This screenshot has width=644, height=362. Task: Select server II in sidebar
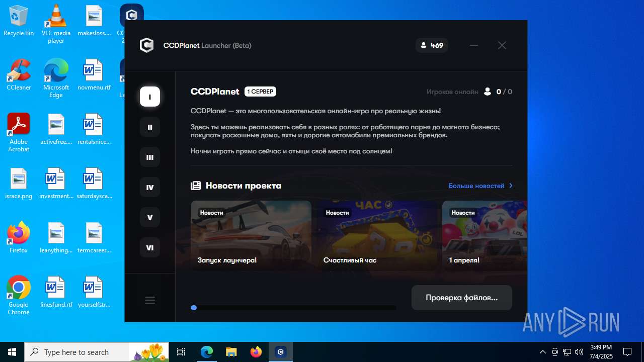pyautogui.click(x=150, y=127)
